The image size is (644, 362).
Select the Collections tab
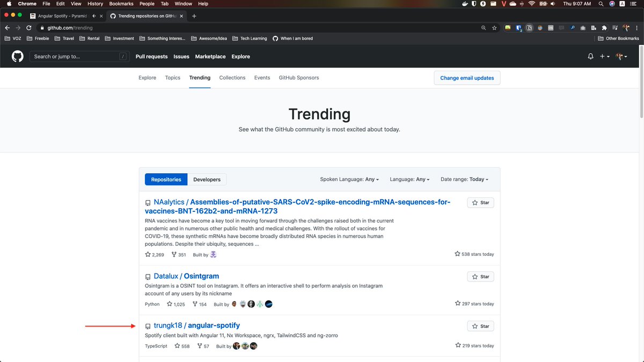(232, 78)
